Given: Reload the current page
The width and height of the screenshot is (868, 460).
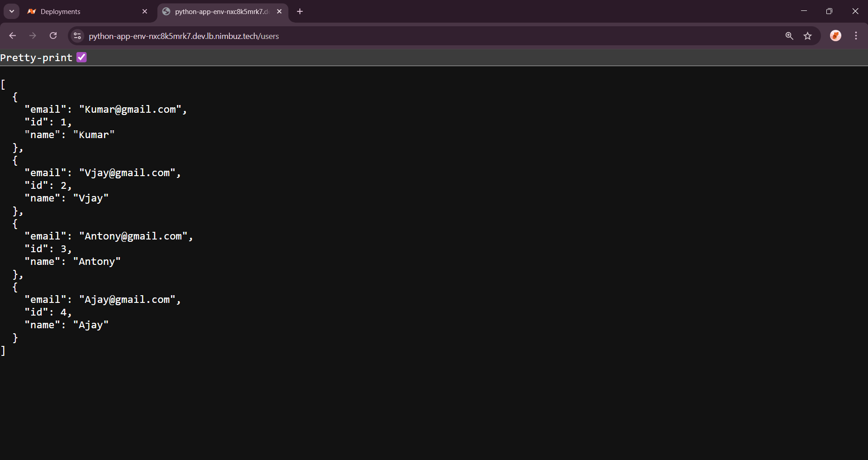Looking at the screenshot, I should pos(53,36).
